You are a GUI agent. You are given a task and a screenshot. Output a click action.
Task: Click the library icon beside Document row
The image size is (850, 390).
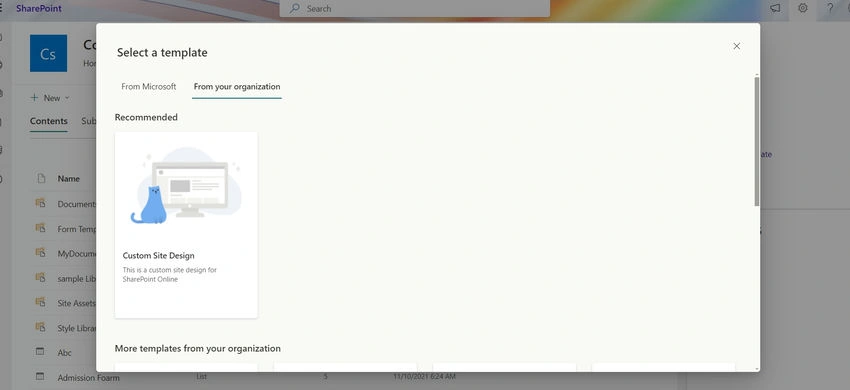pos(40,203)
